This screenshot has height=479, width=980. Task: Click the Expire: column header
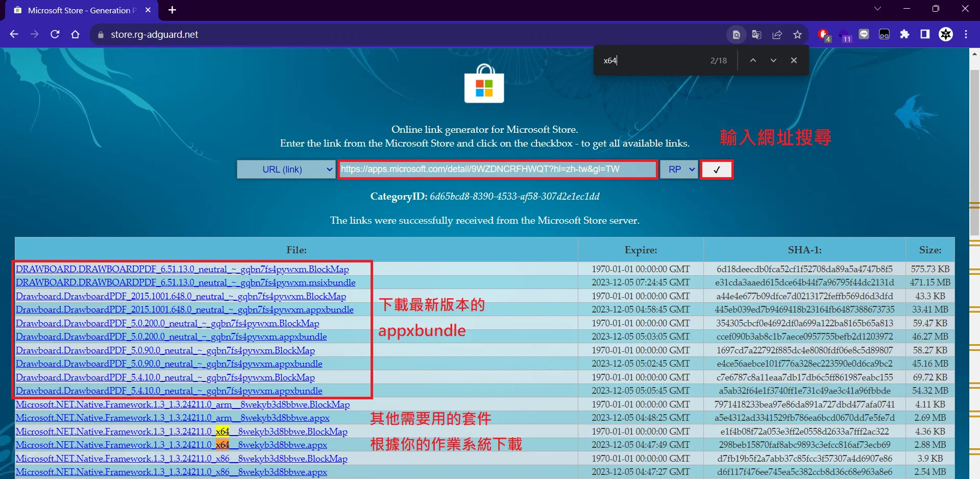(641, 250)
